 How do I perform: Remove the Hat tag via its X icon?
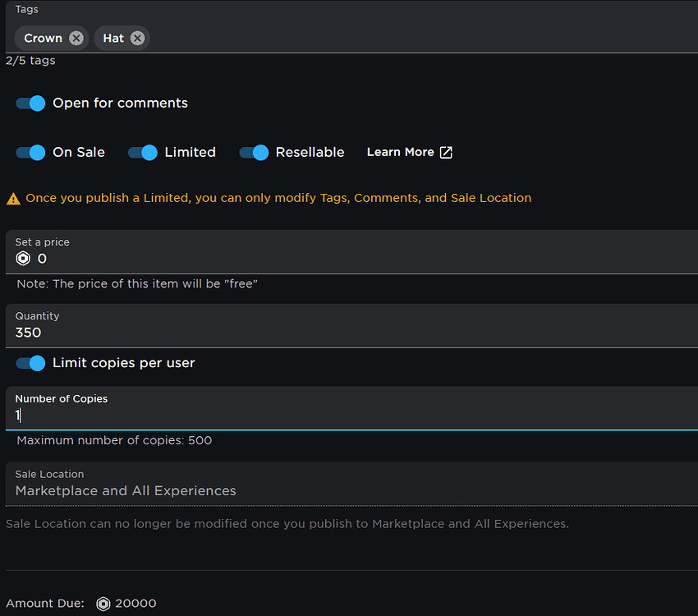[x=137, y=38]
